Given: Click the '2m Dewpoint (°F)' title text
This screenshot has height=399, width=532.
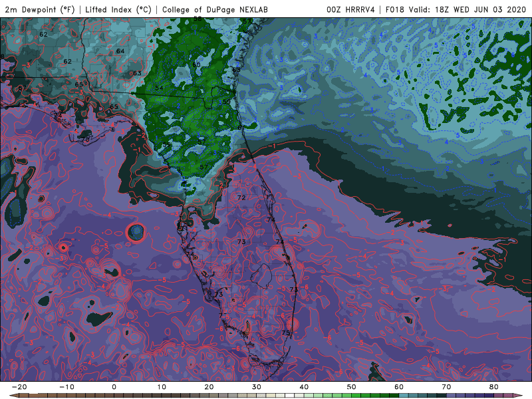Looking at the screenshot, I should coord(40,9).
